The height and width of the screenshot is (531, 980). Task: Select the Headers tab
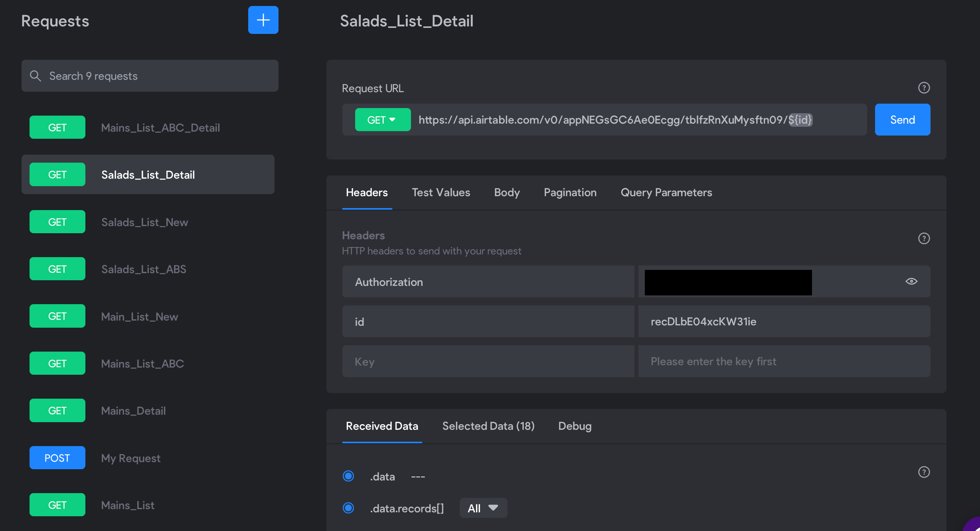(367, 193)
